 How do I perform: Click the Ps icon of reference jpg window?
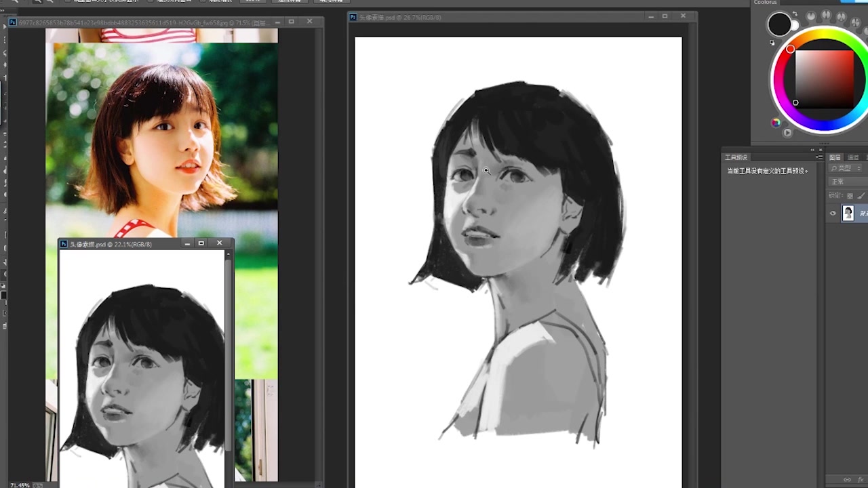point(13,22)
